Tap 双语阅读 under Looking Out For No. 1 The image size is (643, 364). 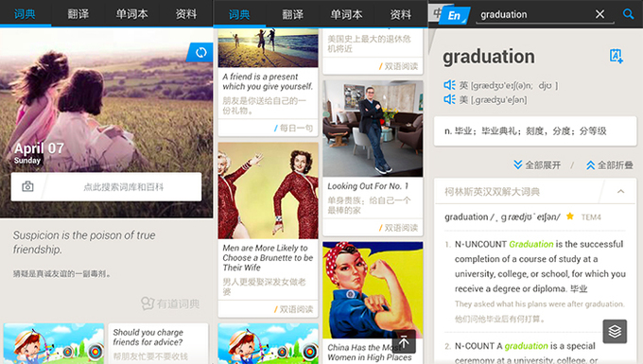tap(399, 228)
